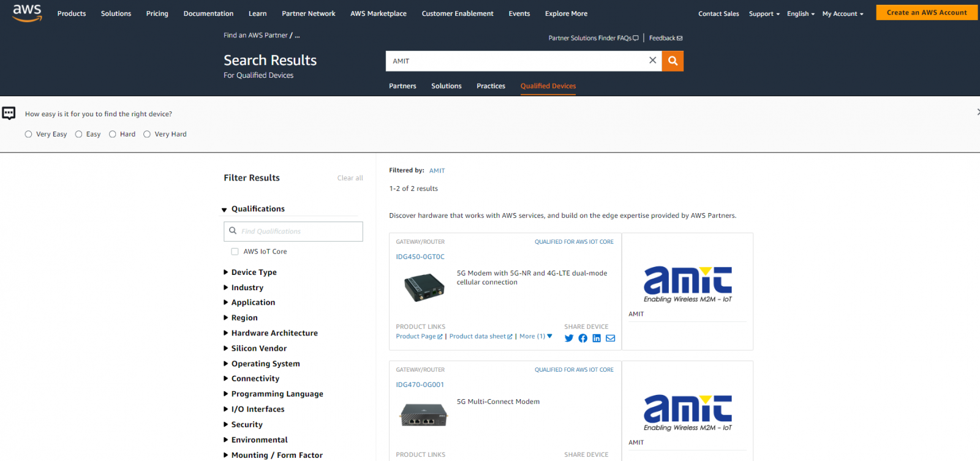This screenshot has width=980, height=461.
Task: Open the Product data sheet link
Action: click(481, 336)
